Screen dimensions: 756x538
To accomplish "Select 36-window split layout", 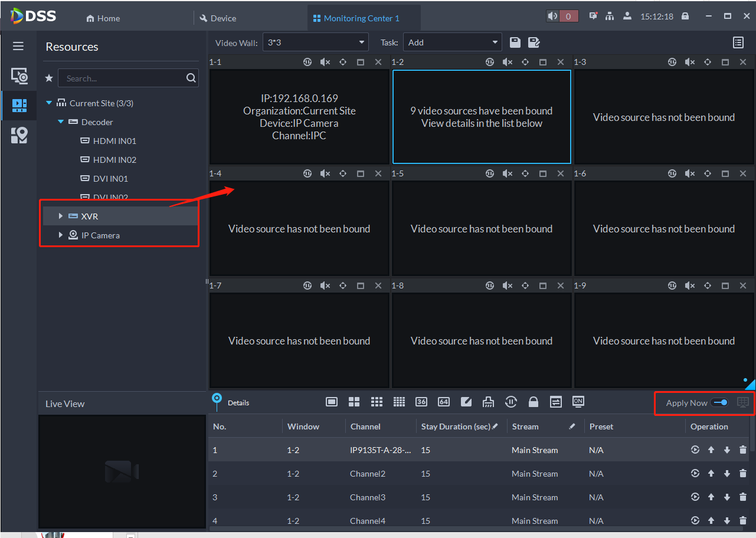I will pyautogui.click(x=421, y=402).
